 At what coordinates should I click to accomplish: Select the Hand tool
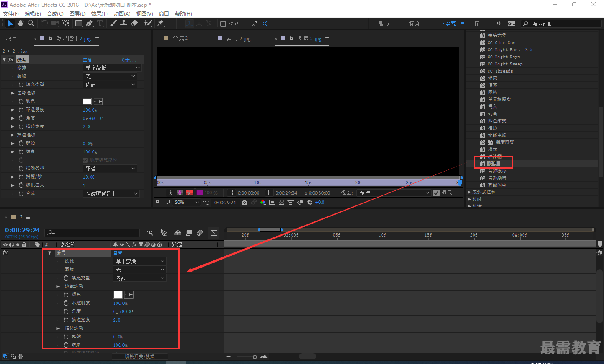[x=21, y=23]
